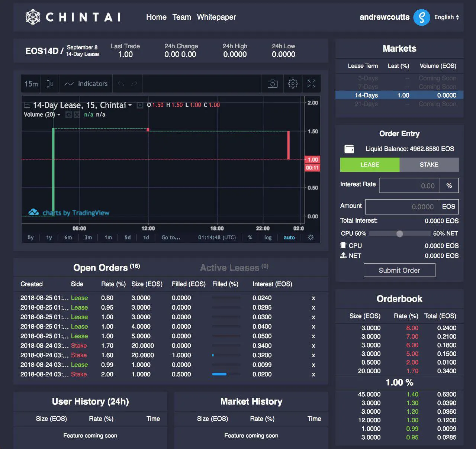Set chart range to 5d
The image size is (476, 449).
[128, 238]
